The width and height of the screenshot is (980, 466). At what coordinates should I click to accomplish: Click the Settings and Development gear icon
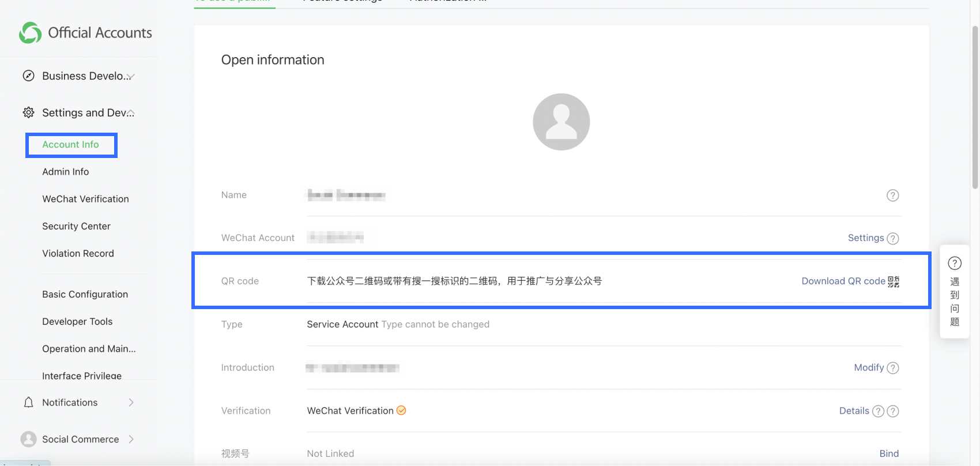[x=28, y=112]
